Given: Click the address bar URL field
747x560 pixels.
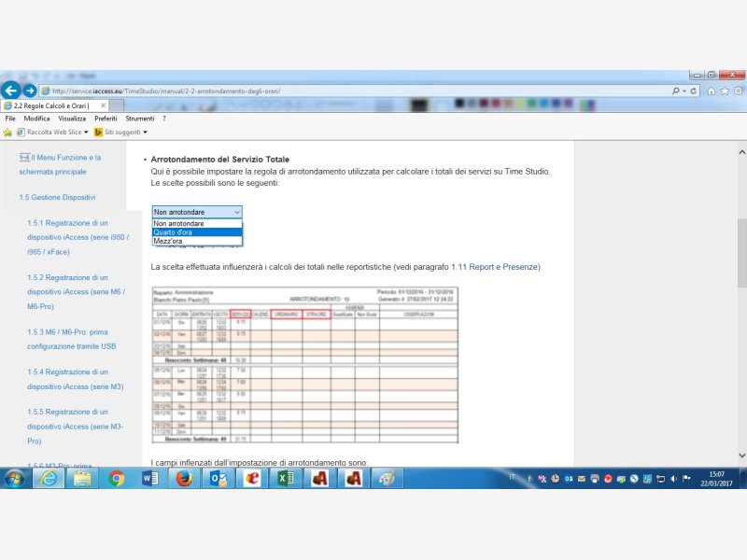Looking at the screenshot, I should (x=355, y=91).
